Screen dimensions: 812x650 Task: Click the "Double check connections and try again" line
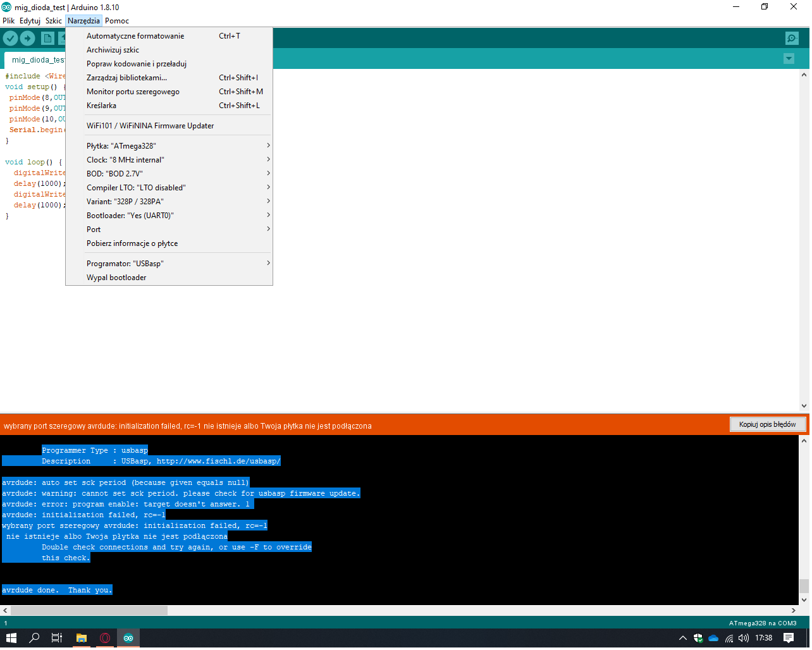point(176,547)
